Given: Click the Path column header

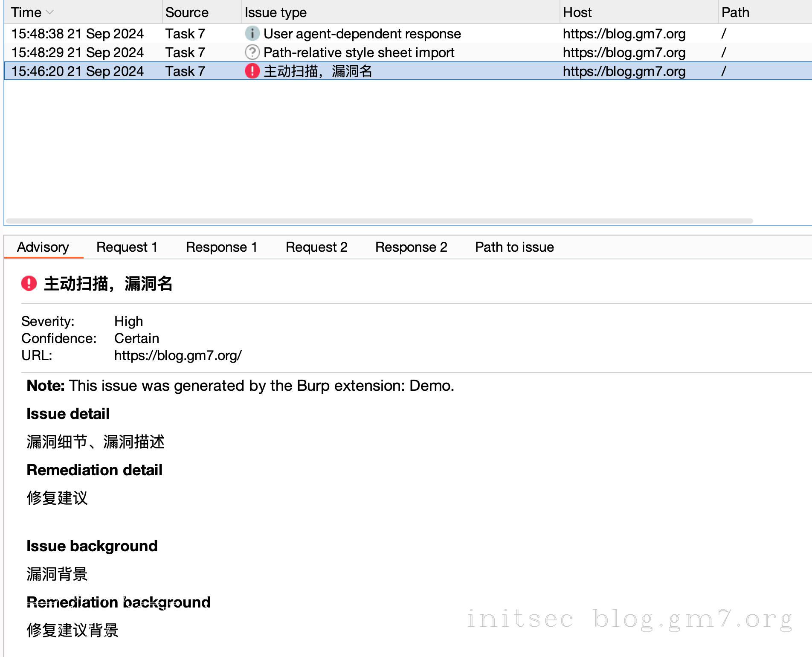Looking at the screenshot, I should click(735, 12).
